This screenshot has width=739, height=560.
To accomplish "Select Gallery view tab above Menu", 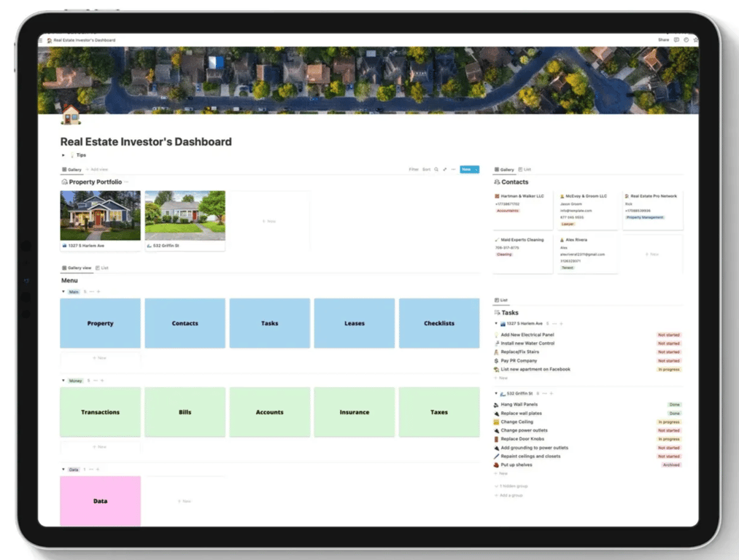I will [77, 268].
